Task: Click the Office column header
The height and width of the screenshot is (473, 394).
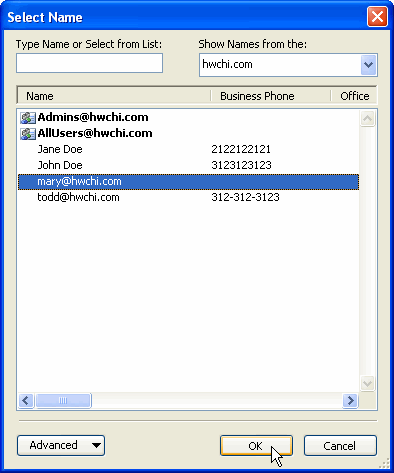Action: coord(354,96)
